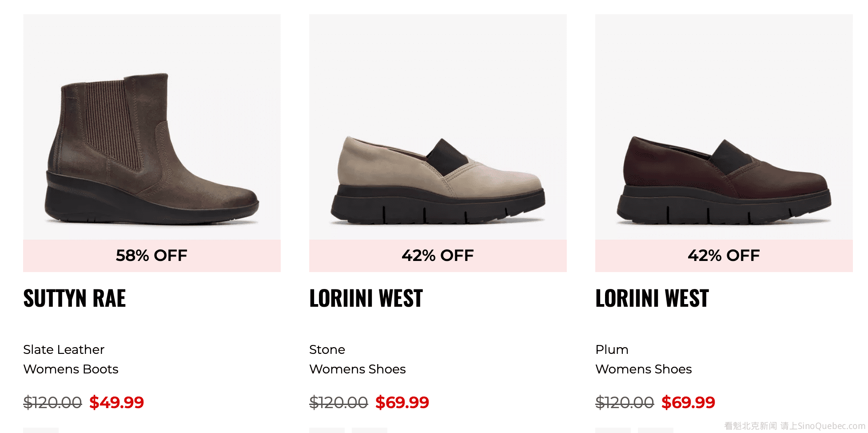The image size is (868, 433).
Task: Open the Loriini West title above Stone
Action: (366, 298)
